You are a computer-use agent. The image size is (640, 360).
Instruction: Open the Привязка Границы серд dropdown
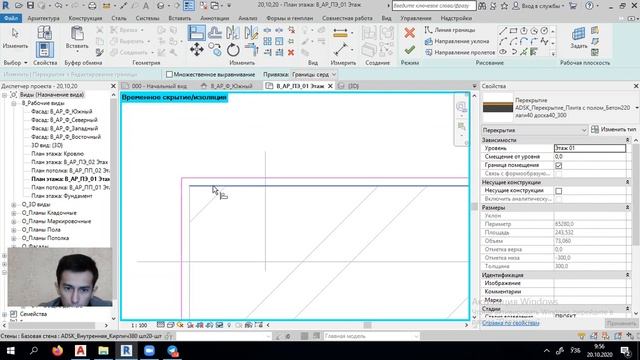pos(313,74)
